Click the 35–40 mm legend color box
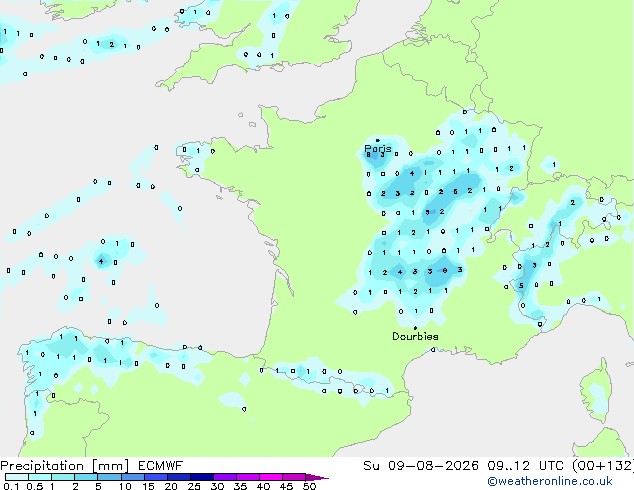The width and height of the screenshot is (634, 490). (247, 477)
